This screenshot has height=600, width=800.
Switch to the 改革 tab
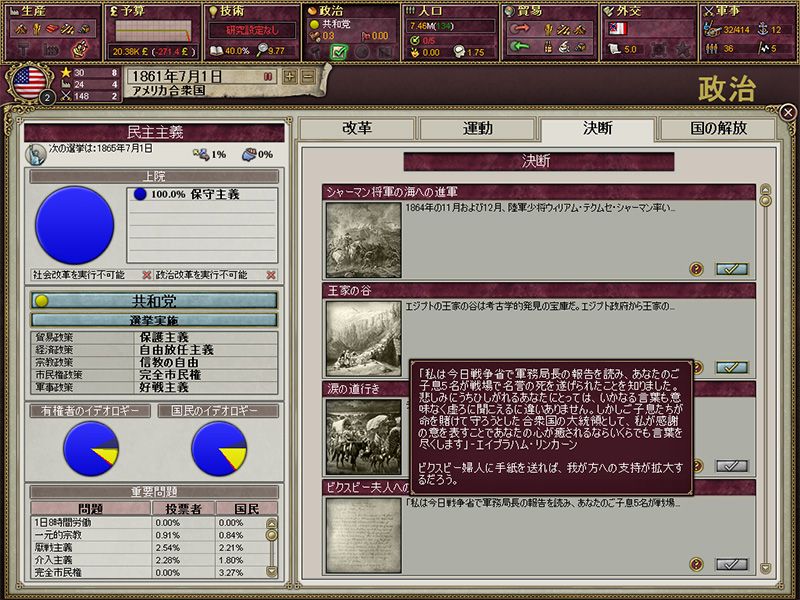(x=357, y=128)
